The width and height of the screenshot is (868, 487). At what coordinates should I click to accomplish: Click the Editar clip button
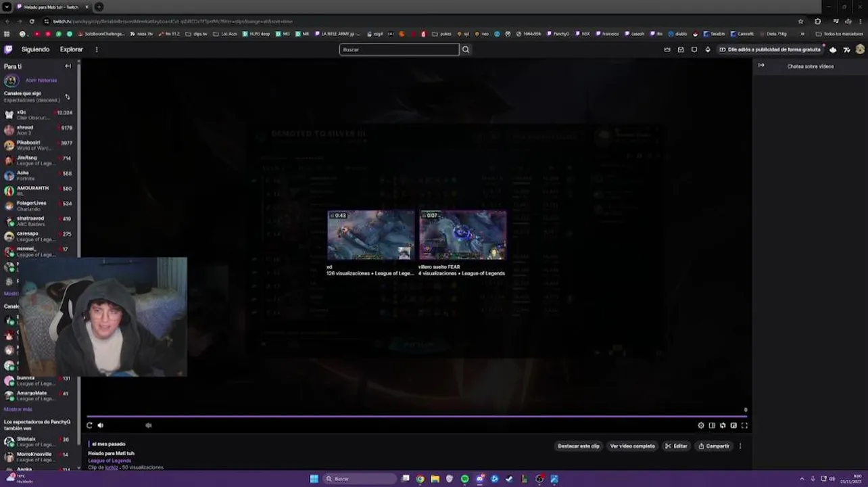click(676, 446)
